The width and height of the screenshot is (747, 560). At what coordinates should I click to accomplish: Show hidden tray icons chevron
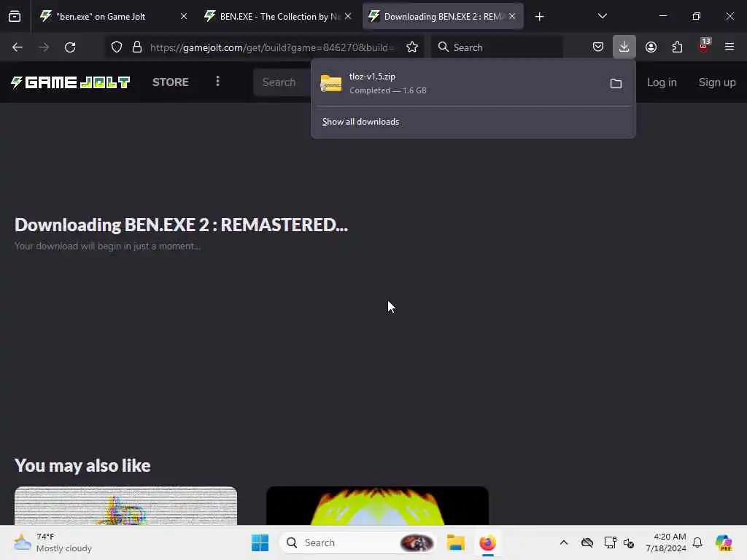564,542
